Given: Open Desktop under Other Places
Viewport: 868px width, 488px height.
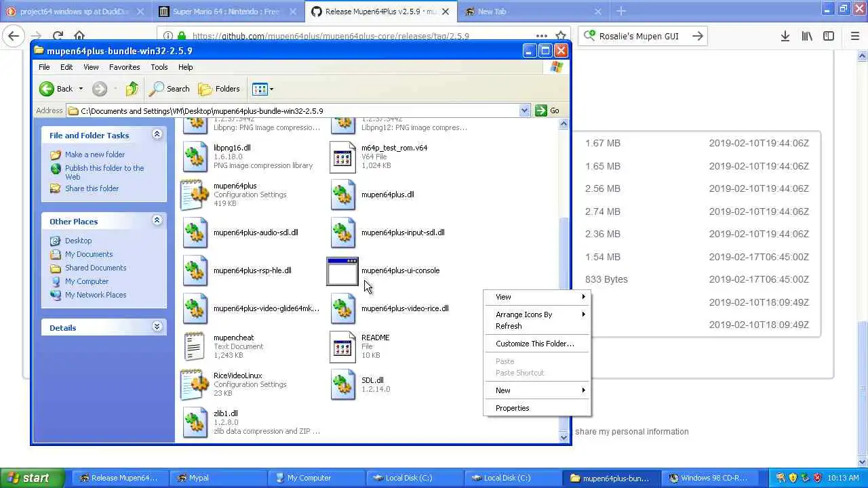Looking at the screenshot, I should coord(78,241).
